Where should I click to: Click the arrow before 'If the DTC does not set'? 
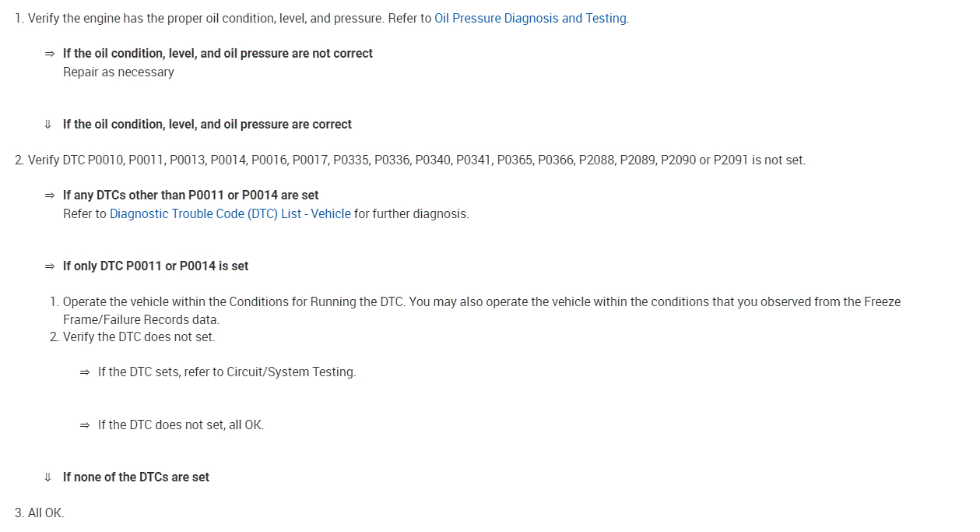(x=84, y=425)
